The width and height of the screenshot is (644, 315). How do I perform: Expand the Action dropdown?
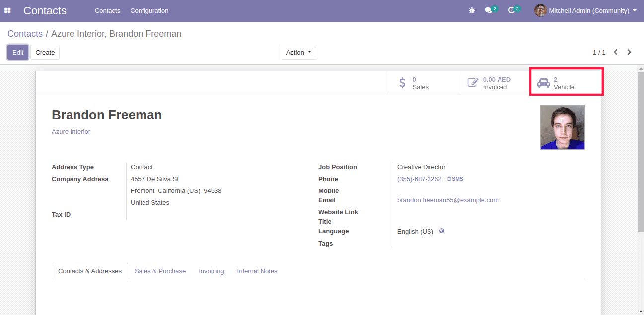click(299, 52)
